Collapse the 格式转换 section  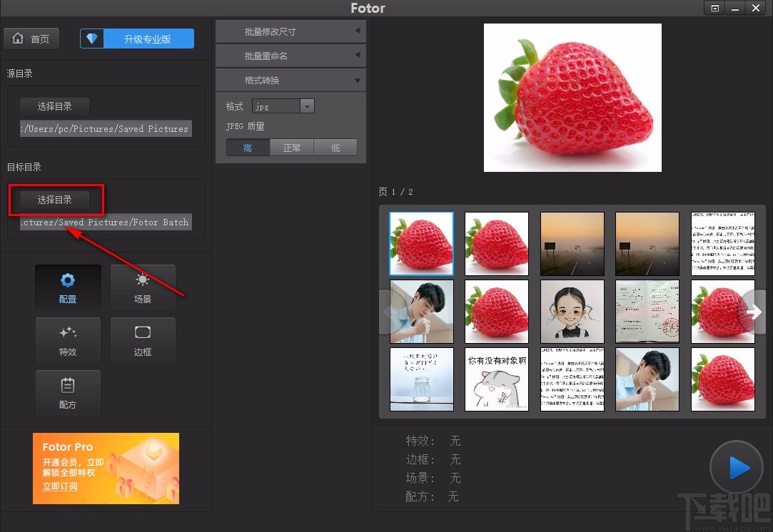[291, 80]
